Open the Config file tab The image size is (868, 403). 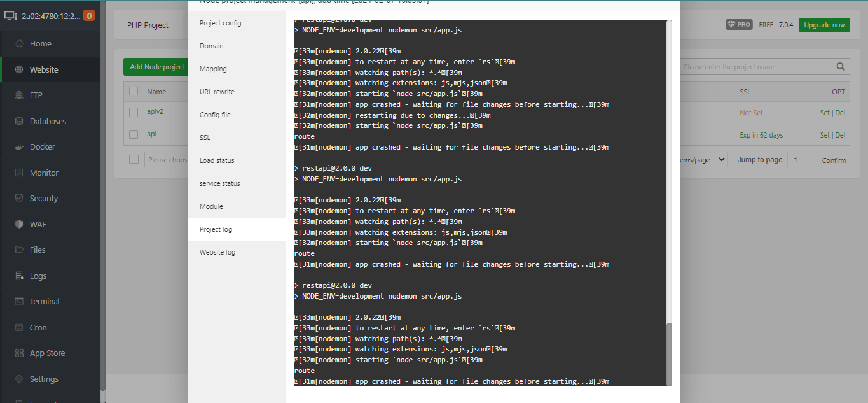pos(215,115)
